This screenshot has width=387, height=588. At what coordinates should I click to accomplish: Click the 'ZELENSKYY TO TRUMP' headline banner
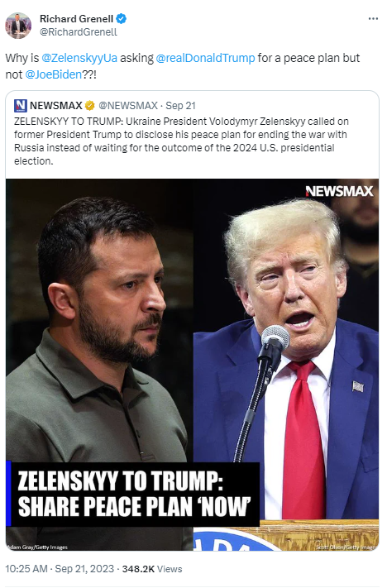point(133,494)
